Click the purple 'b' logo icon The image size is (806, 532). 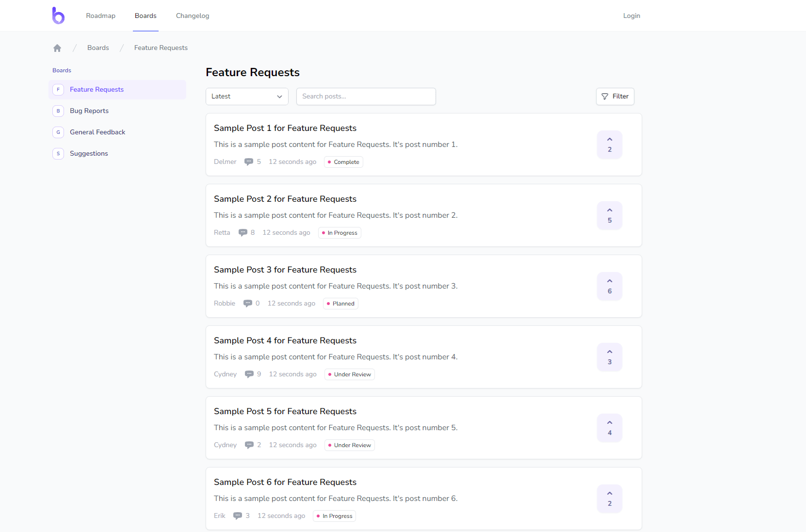[58, 16]
